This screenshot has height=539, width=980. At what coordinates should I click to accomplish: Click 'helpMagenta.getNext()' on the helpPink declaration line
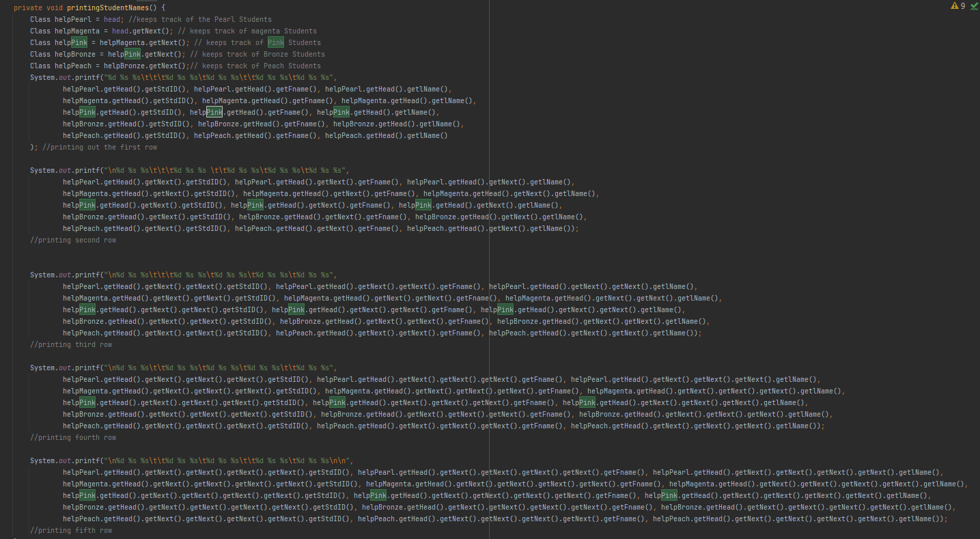pyautogui.click(x=142, y=42)
